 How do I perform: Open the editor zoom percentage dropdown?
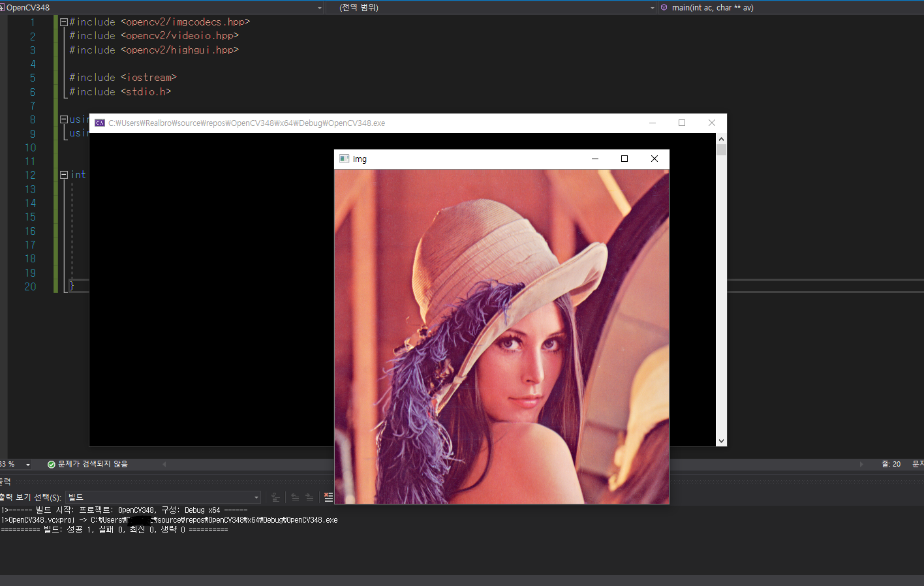click(x=28, y=465)
